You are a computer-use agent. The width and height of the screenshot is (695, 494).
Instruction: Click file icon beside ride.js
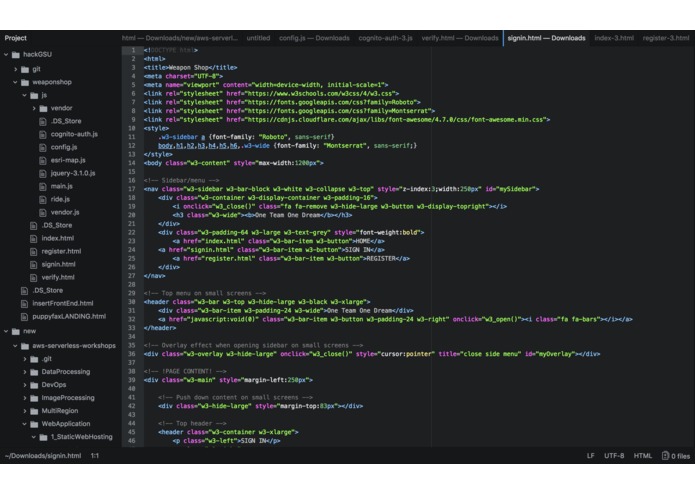pyautogui.click(x=43, y=199)
